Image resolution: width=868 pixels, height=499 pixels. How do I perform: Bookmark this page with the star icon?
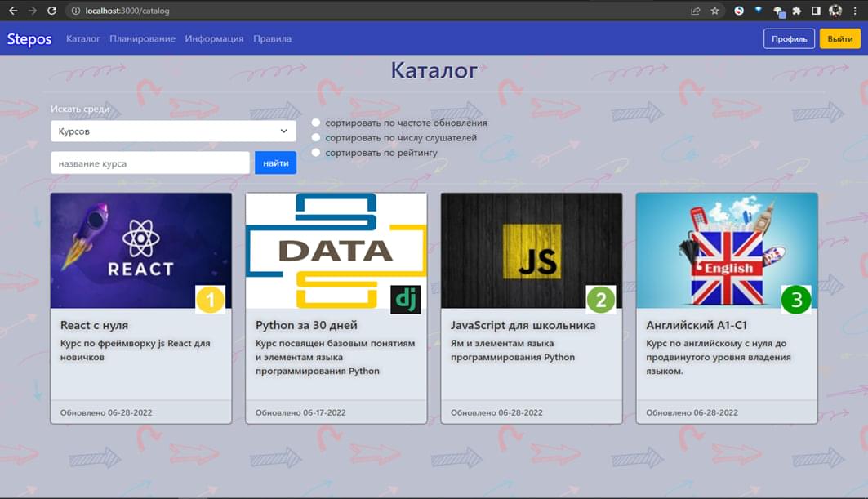pos(715,11)
